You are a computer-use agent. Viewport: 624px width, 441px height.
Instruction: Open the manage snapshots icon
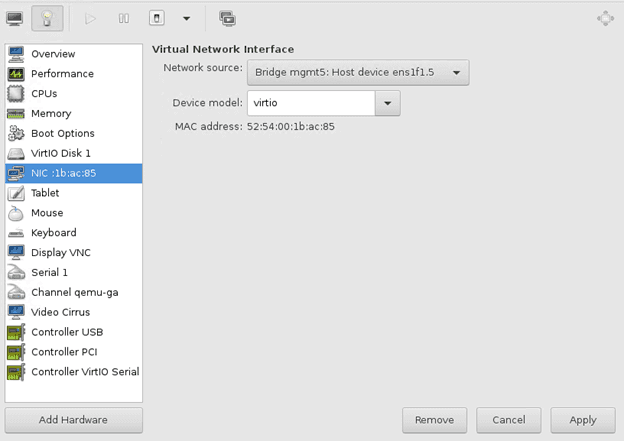tap(227, 18)
